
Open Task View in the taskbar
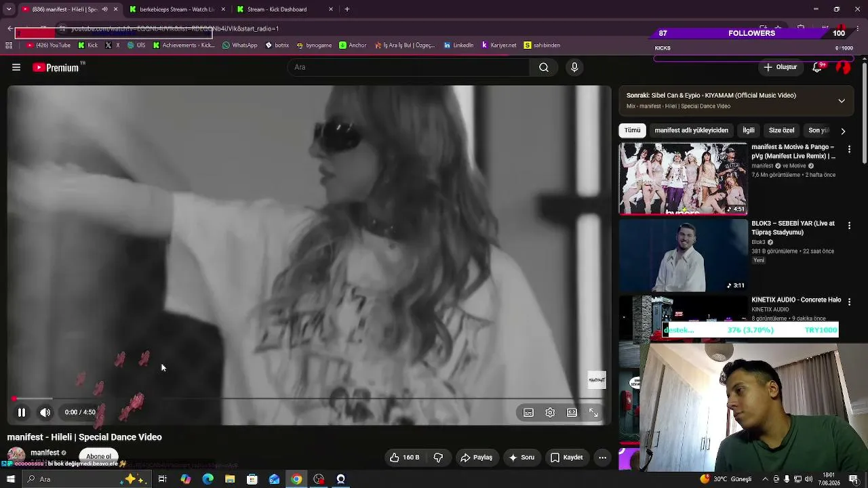coord(163,479)
